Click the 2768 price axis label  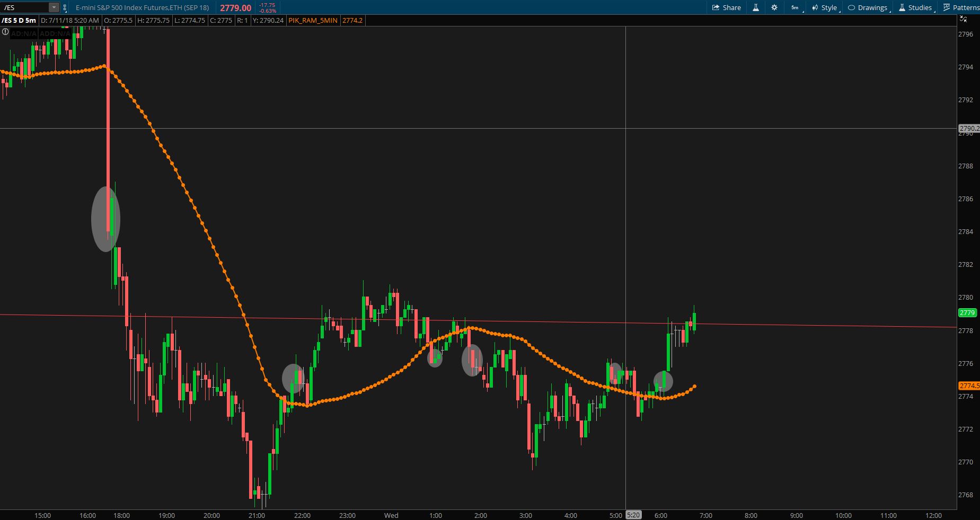click(x=966, y=495)
